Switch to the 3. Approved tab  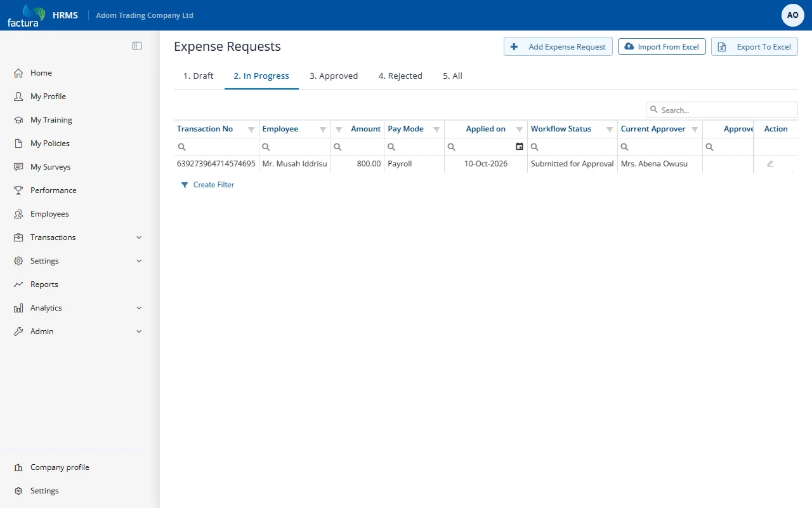[x=334, y=76]
